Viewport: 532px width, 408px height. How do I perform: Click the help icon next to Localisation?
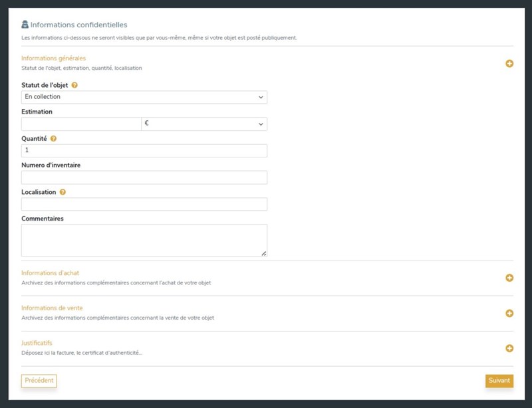point(63,192)
